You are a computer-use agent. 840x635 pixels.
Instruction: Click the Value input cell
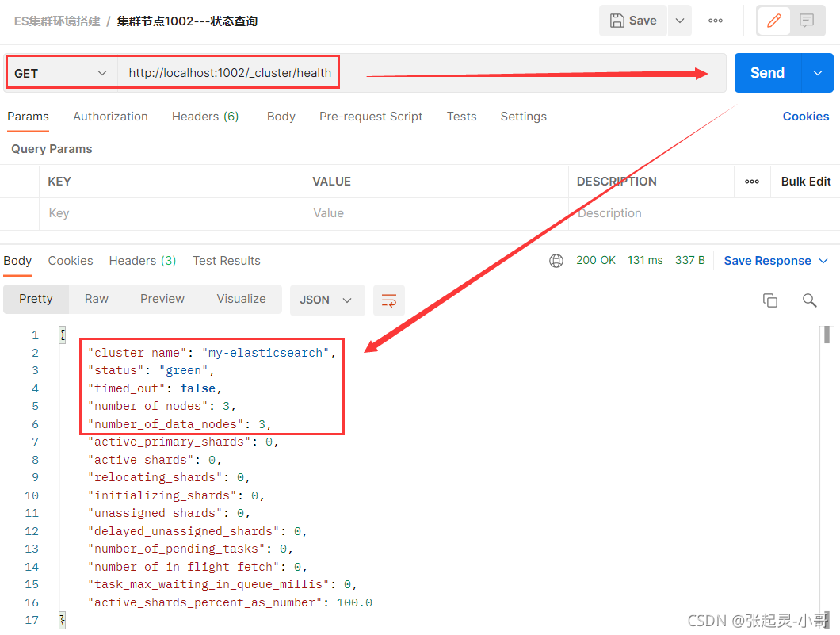pyautogui.click(x=436, y=213)
